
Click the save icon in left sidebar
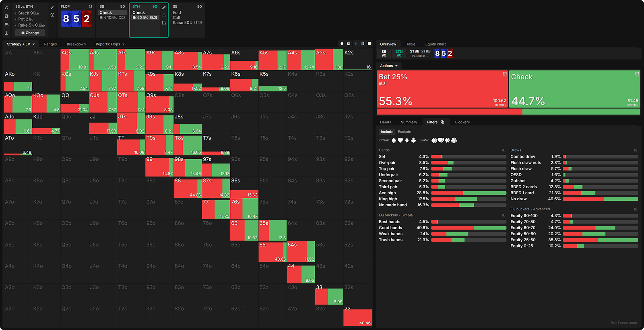click(6, 16)
